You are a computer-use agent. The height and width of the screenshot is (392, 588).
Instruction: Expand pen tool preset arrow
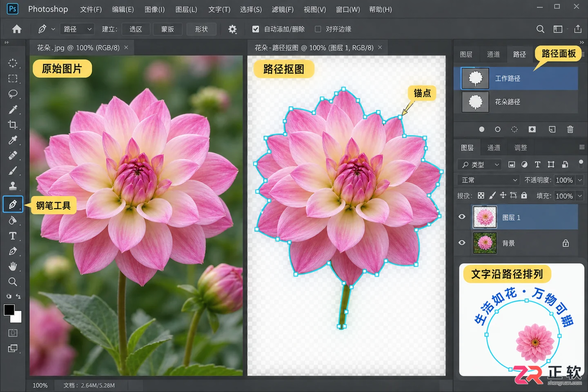(x=53, y=29)
